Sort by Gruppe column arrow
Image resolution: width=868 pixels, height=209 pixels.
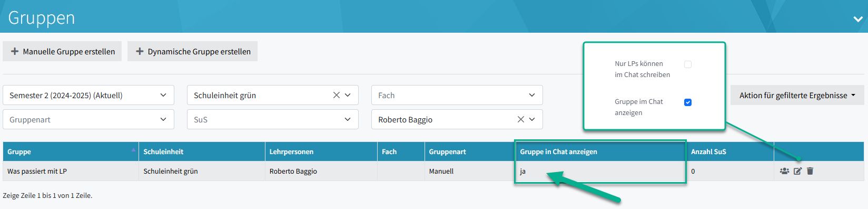(133, 150)
